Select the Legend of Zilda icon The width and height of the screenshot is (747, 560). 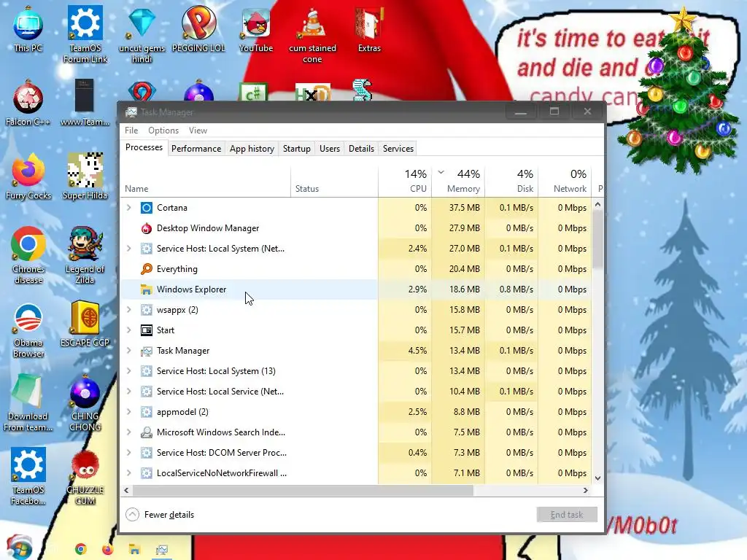pos(85,256)
